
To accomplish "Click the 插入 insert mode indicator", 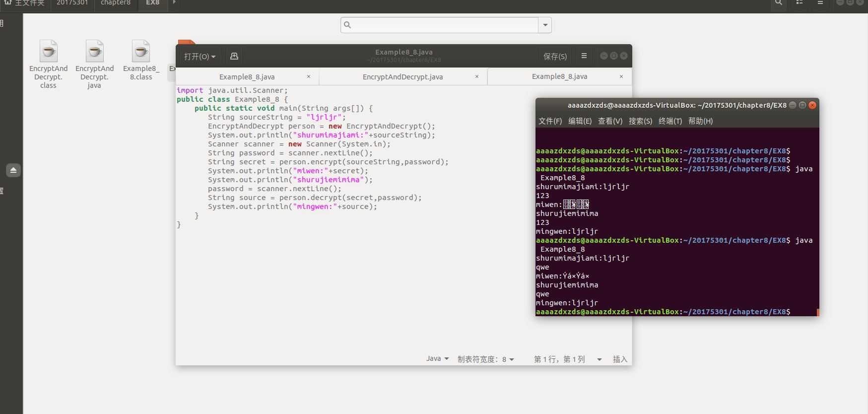I will click(x=620, y=359).
